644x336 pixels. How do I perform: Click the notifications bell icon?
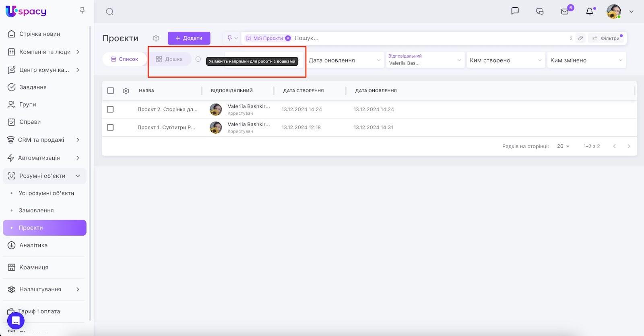coord(589,12)
